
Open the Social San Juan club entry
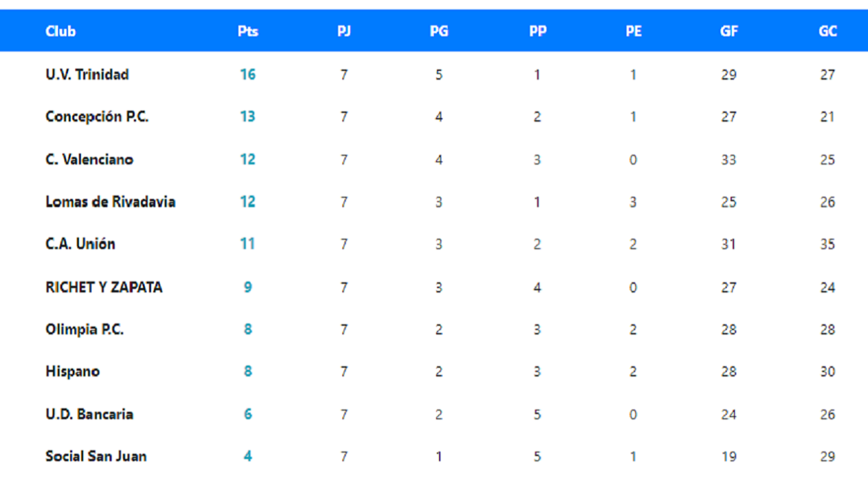pos(95,456)
